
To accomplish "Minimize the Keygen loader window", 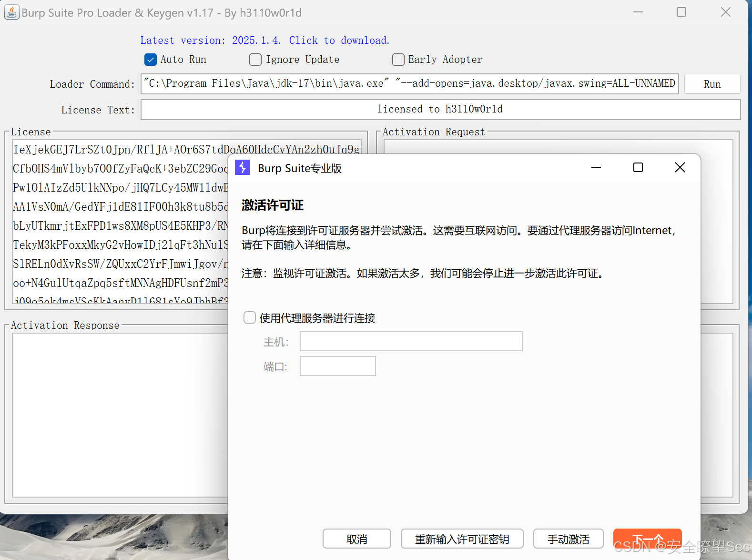I will [x=638, y=12].
